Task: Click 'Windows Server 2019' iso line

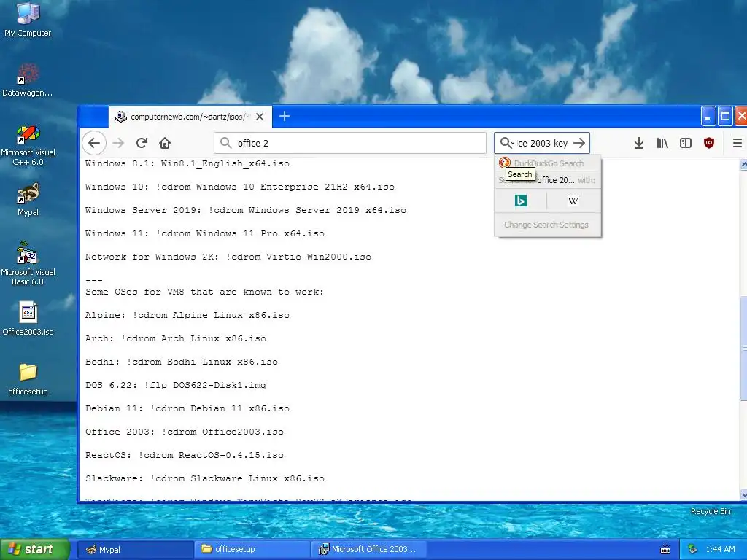Action: point(246,210)
